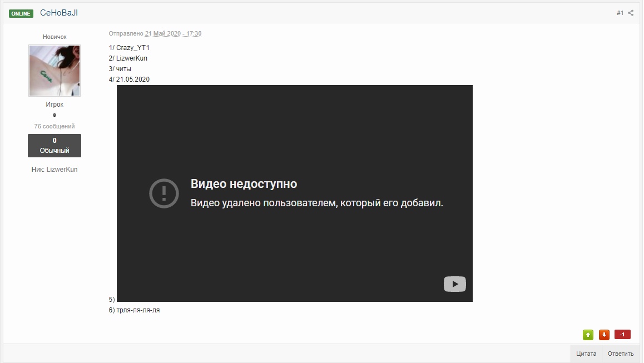Click the Игрок group label
The image size is (644, 363).
click(x=55, y=105)
